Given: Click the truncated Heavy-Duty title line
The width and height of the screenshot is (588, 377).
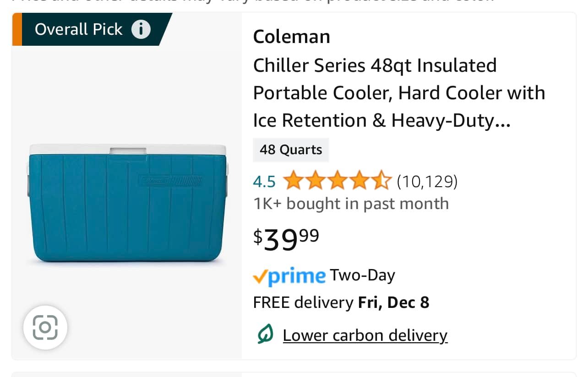Looking at the screenshot, I should tap(382, 120).
